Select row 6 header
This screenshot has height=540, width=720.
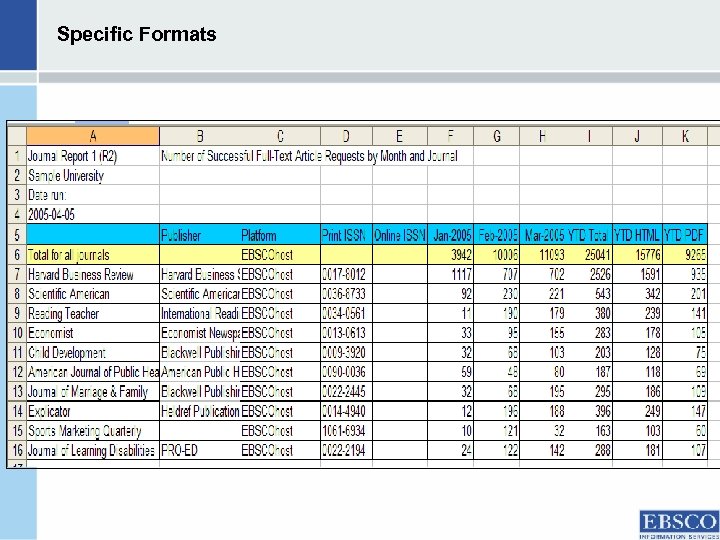(17, 255)
